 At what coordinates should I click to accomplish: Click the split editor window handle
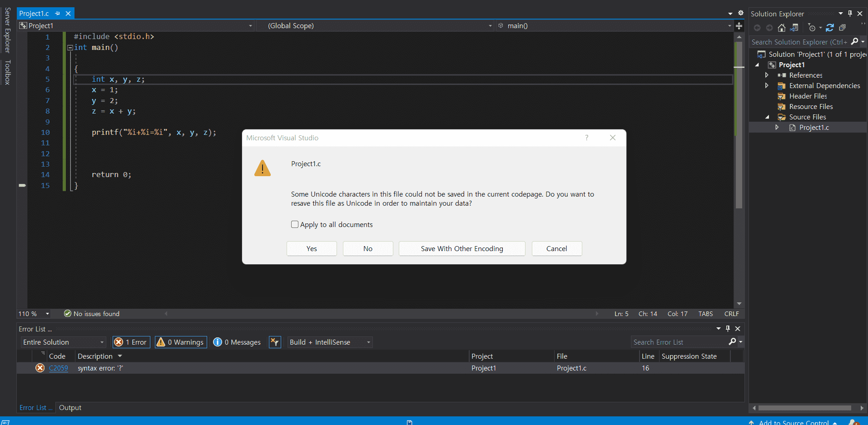(x=739, y=26)
